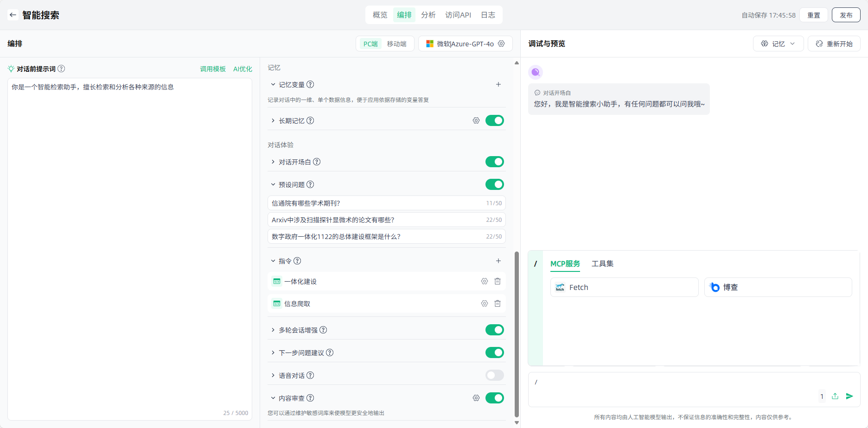This screenshot has width=868, height=428.
Task: Enable 语音对话 switch
Action: point(495,375)
